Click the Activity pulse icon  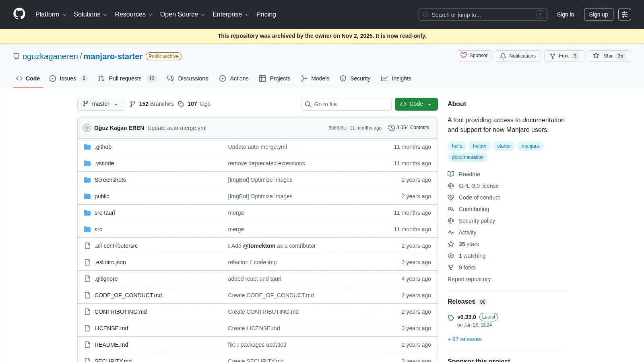(x=451, y=232)
